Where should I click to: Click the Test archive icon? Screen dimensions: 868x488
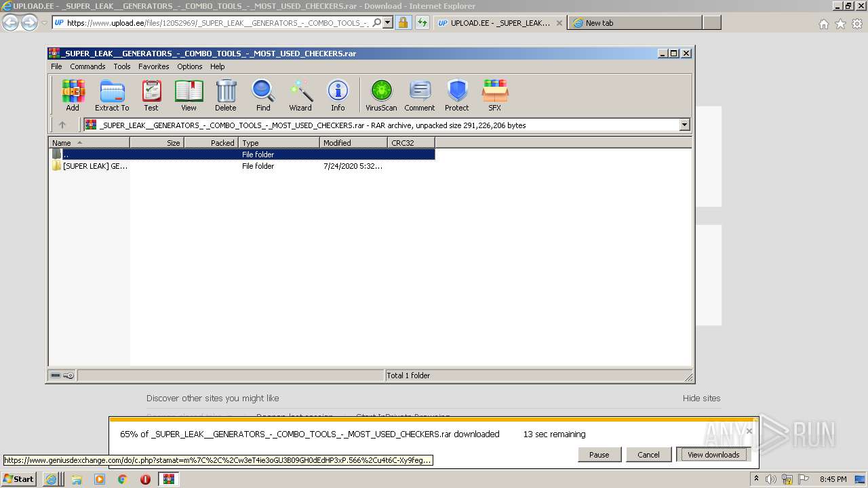(151, 95)
